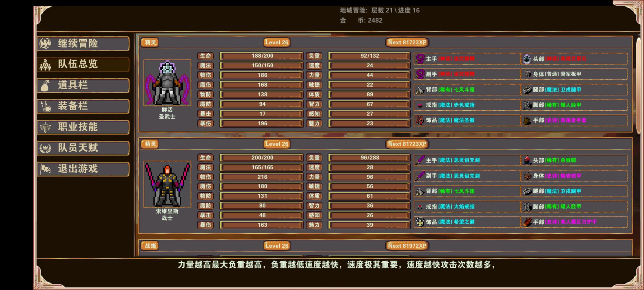Click 索维里斯's 魅力 value 39
The width and height of the screenshot is (644, 290).
pyautogui.click(x=370, y=225)
